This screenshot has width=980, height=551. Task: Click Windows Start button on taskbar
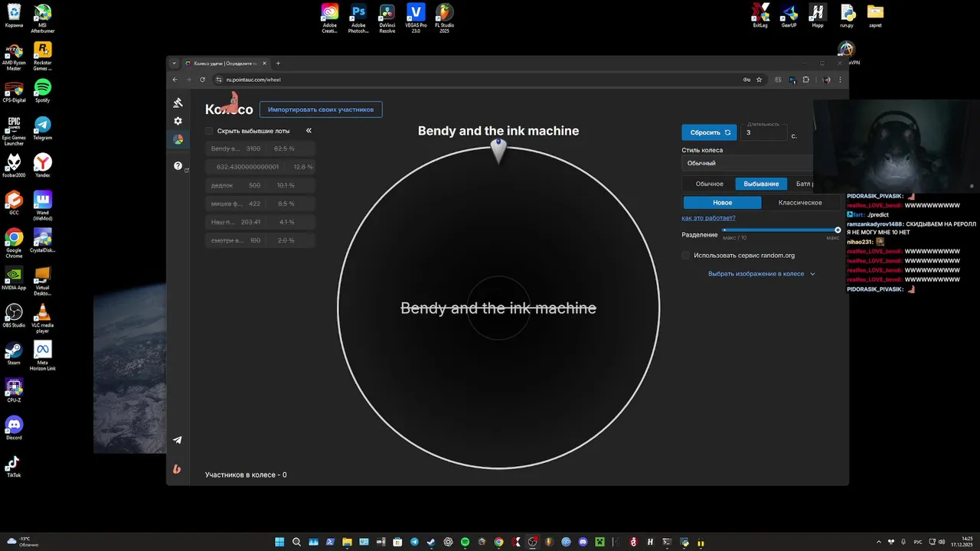coord(279,542)
